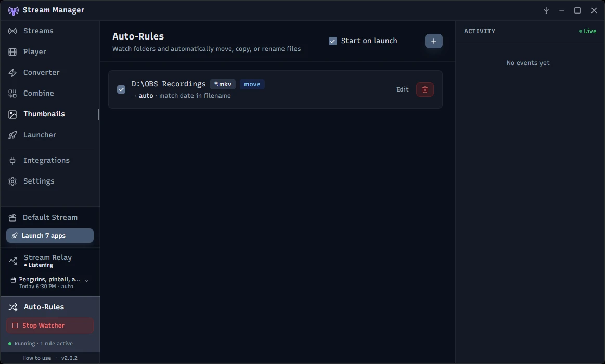Click the Stream Manager logo icon

point(13,10)
